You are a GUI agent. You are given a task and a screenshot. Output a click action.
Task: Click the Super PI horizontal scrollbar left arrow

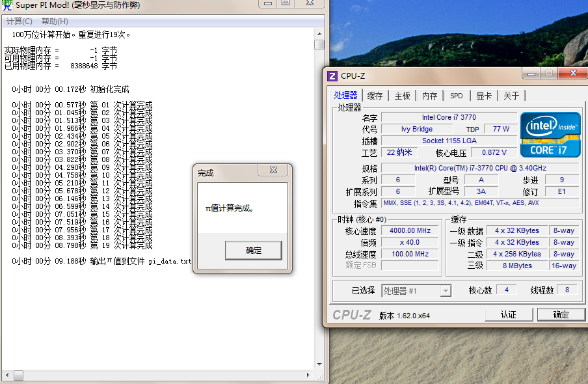[x=7, y=375]
